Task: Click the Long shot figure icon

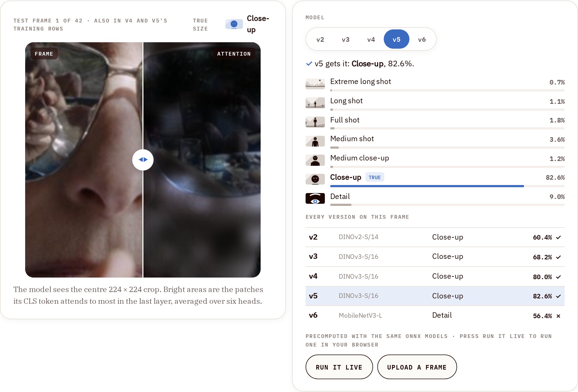Action: point(315,103)
